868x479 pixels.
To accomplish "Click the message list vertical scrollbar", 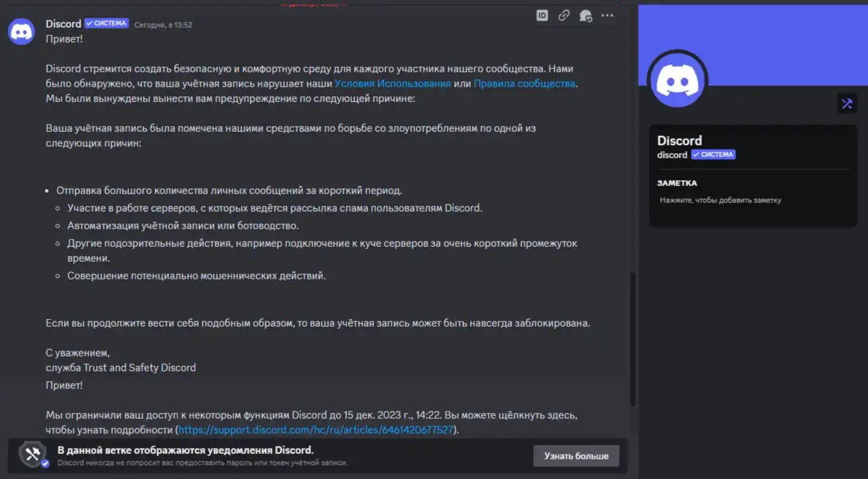I will (633, 338).
